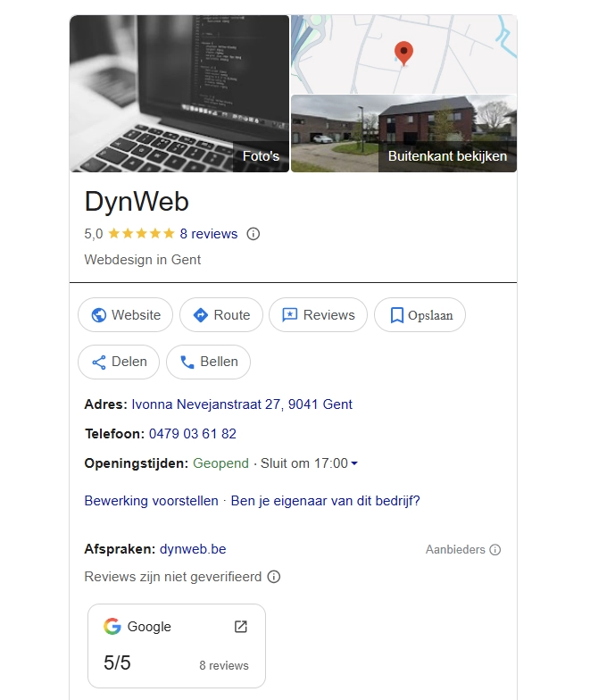Click the info icon next to 8 reviews
The image size is (590, 700).
pyautogui.click(x=253, y=234)
